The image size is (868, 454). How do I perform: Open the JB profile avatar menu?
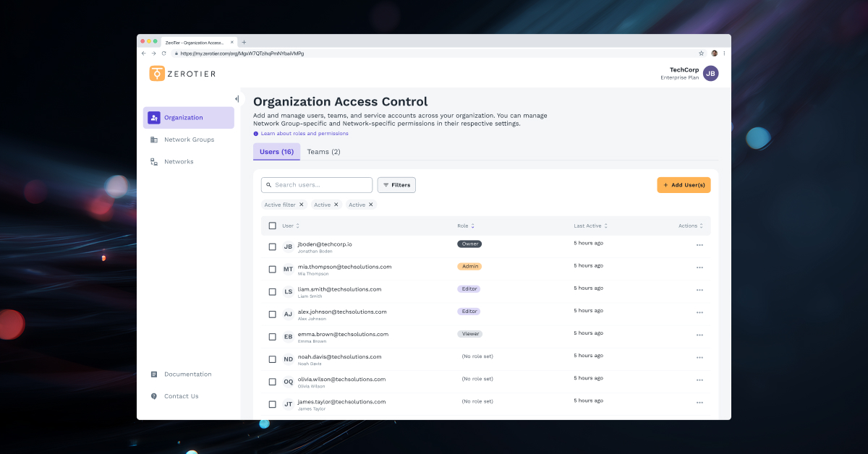point(710,73)
